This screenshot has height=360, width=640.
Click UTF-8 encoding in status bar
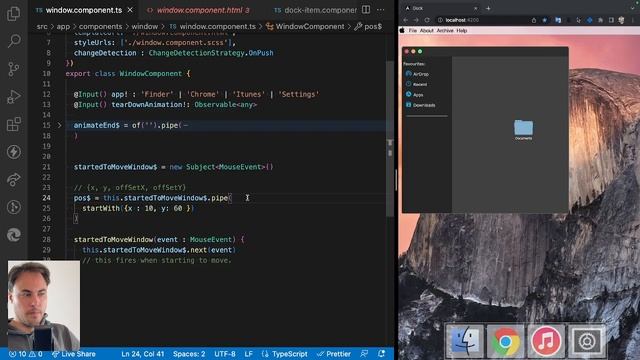(x=225, y=354)
